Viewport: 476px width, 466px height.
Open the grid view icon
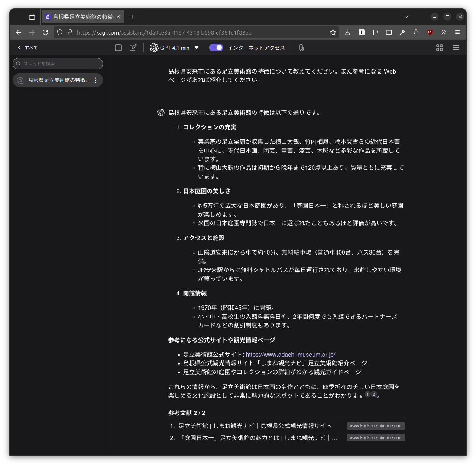coord(440,48)
